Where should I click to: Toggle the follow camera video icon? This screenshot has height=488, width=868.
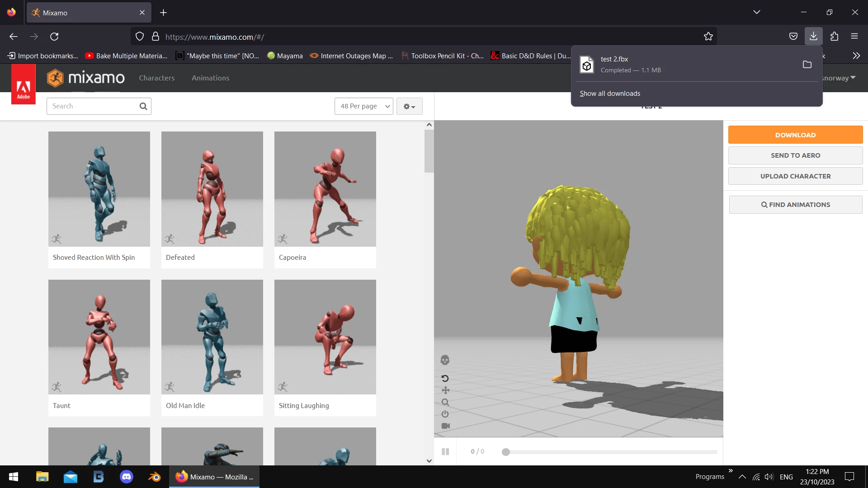tap(445, 426)
